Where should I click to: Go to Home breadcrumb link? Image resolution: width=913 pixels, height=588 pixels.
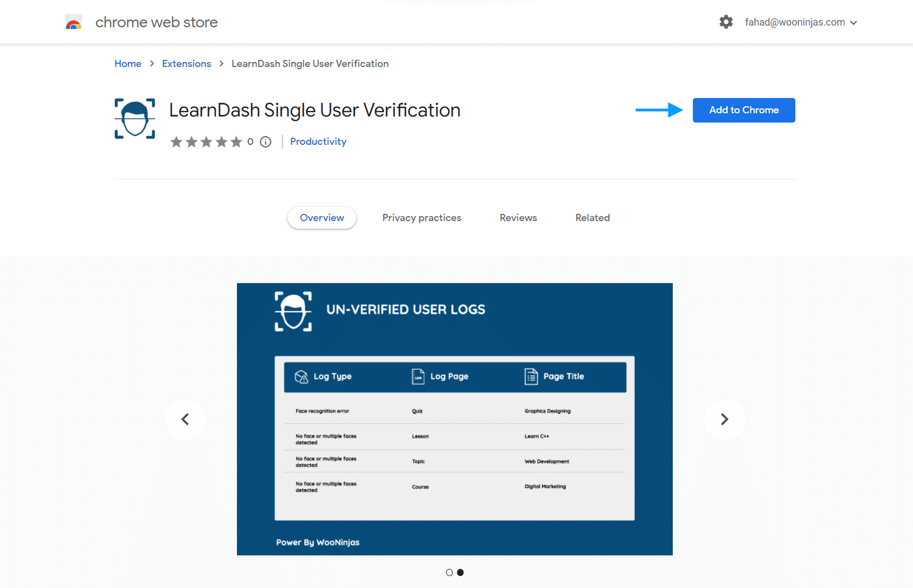click(128, 64)
